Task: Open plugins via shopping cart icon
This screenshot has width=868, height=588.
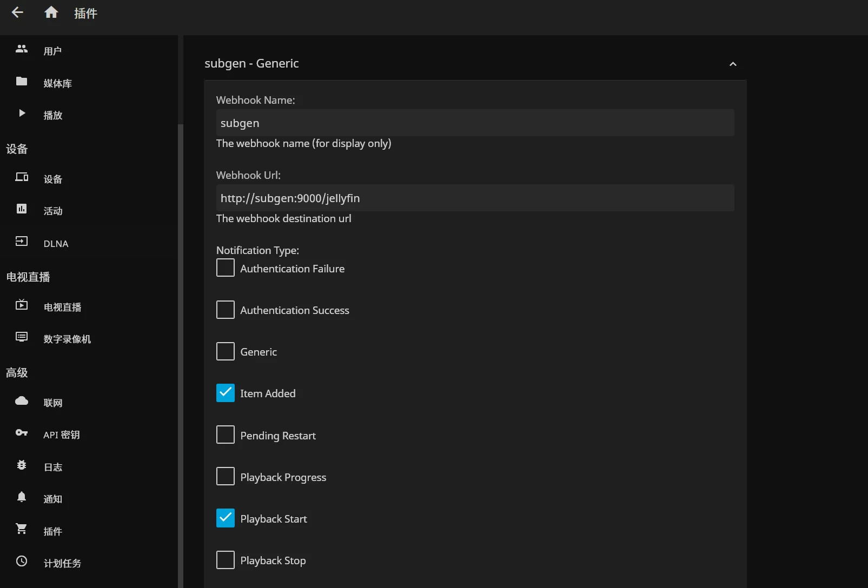Action: click(x=22, y=529)
